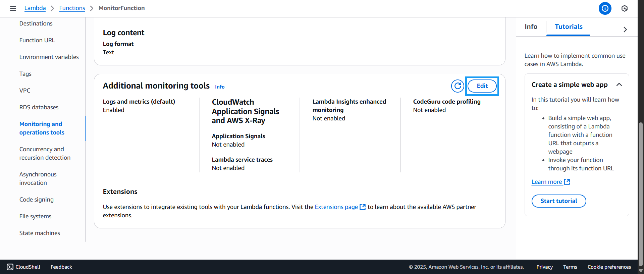Open Environment variables in the sidebar
644x274 pixels.
point(49,57)
